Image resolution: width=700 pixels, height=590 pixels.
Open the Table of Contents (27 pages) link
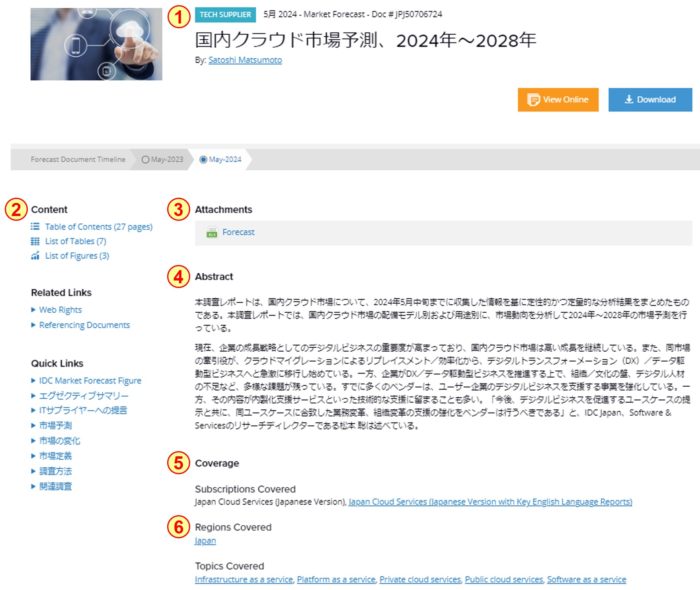point(99,227)
